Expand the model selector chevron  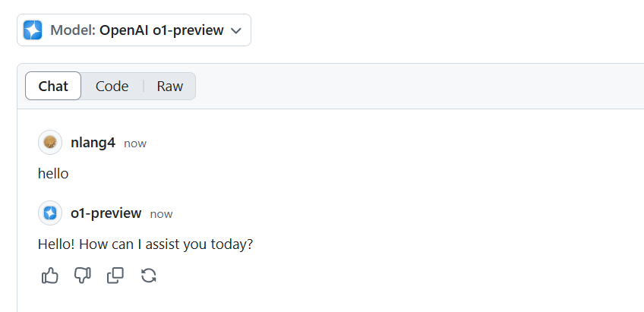[x=236, y=31]
